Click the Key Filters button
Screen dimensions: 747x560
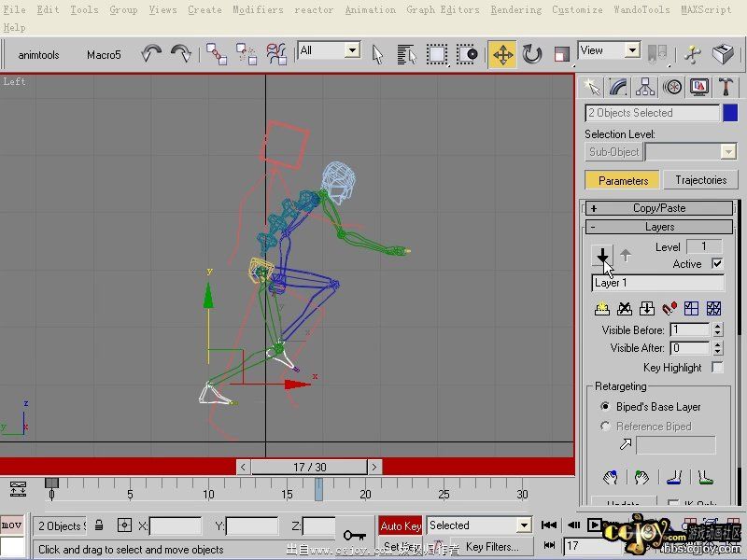(492, 547)
